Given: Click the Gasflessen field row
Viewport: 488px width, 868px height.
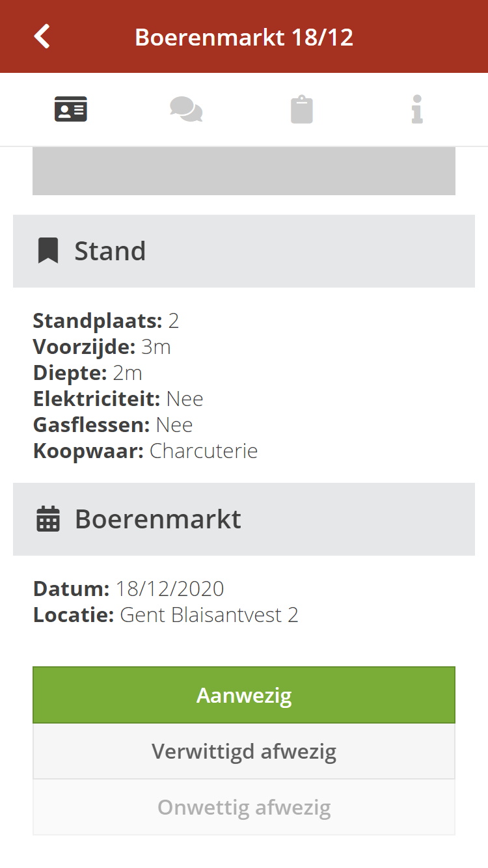Looking at the screenshot, I should [x=113, y=425].
